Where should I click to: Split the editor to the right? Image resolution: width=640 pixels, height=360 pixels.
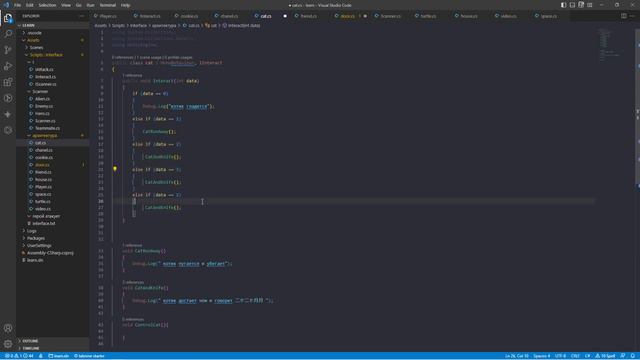[624, 16]
